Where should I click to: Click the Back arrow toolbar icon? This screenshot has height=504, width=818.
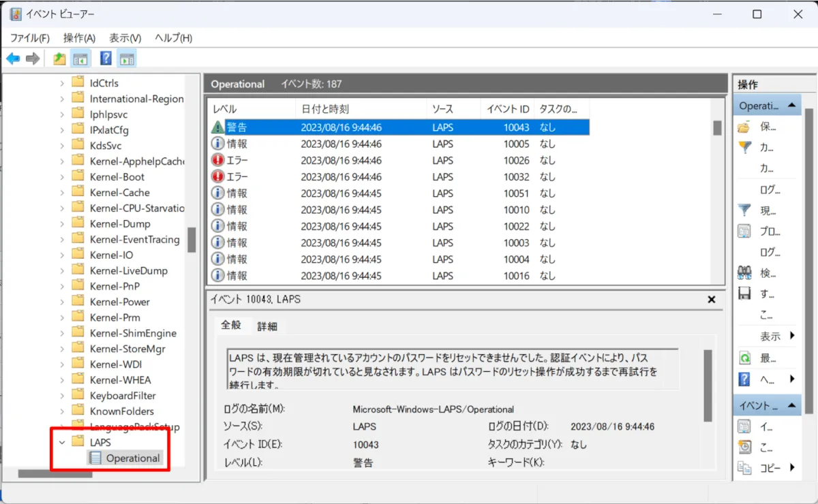pyautogui.click(x=13, y=59)
